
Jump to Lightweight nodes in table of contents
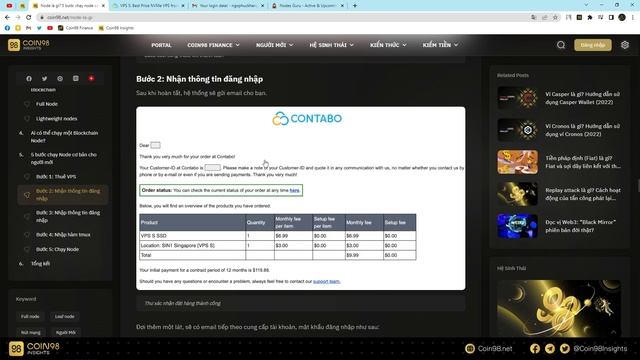[x=56, y=119]
